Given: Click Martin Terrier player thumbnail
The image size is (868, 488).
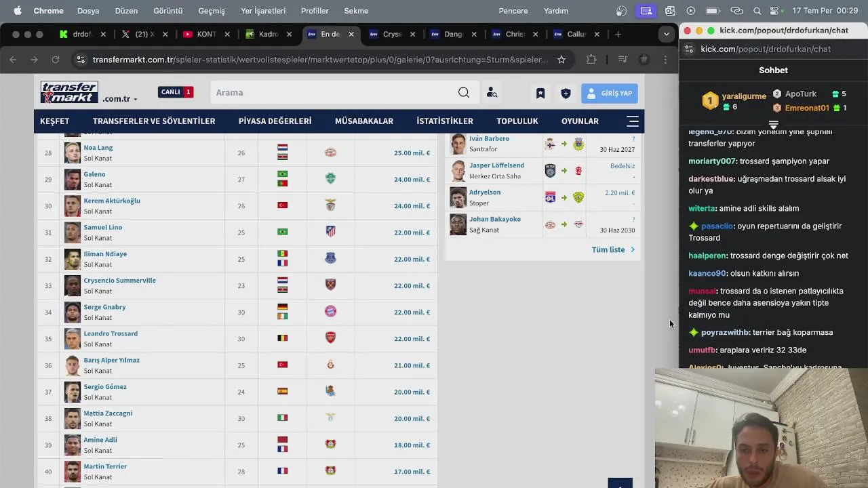Looking at the screenshot, I should pos(73,472).
